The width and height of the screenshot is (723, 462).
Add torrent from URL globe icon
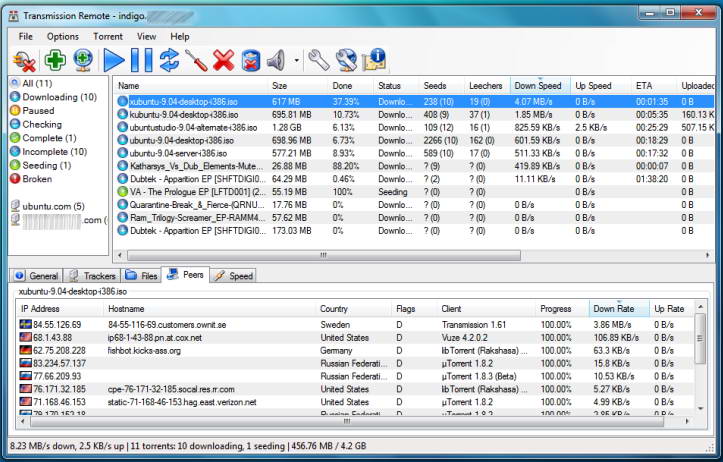tap(83, 60)
